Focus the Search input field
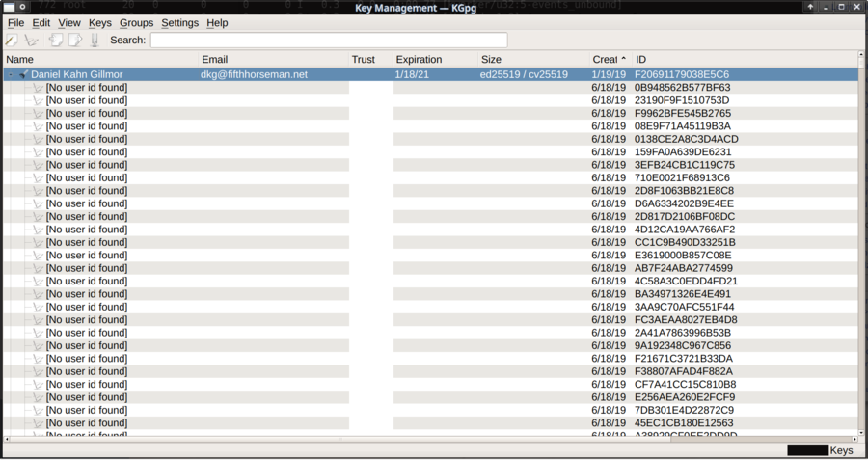The height and width of the screenshot is (460, 868). (x=329, y=40)
